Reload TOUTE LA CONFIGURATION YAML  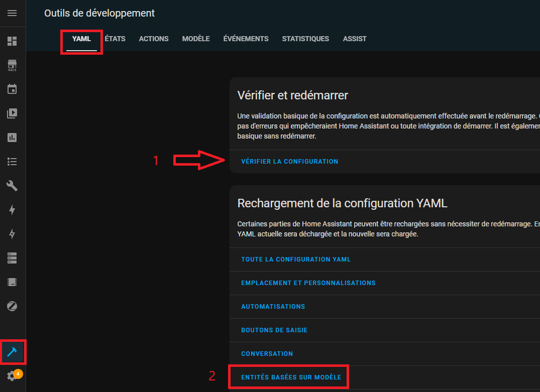(296, 259)
